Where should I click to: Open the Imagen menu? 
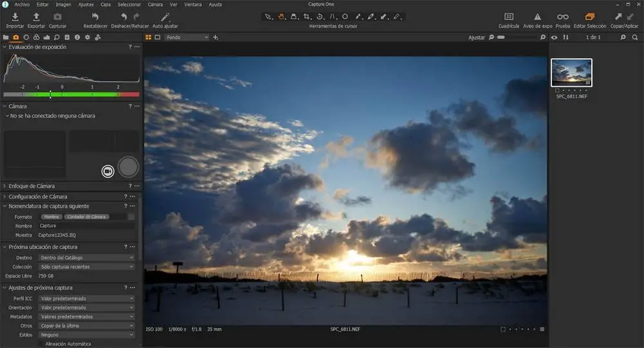click(63, 4)
